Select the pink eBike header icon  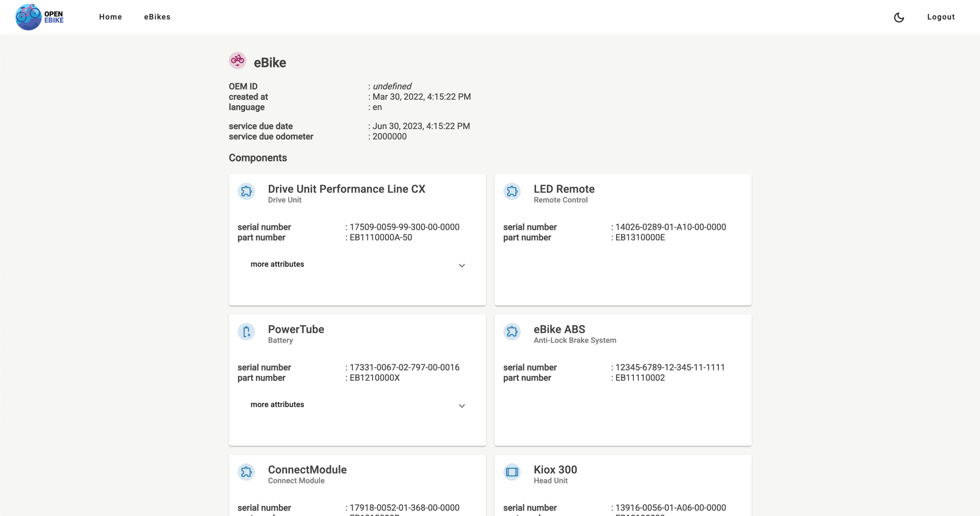point(238,60)
